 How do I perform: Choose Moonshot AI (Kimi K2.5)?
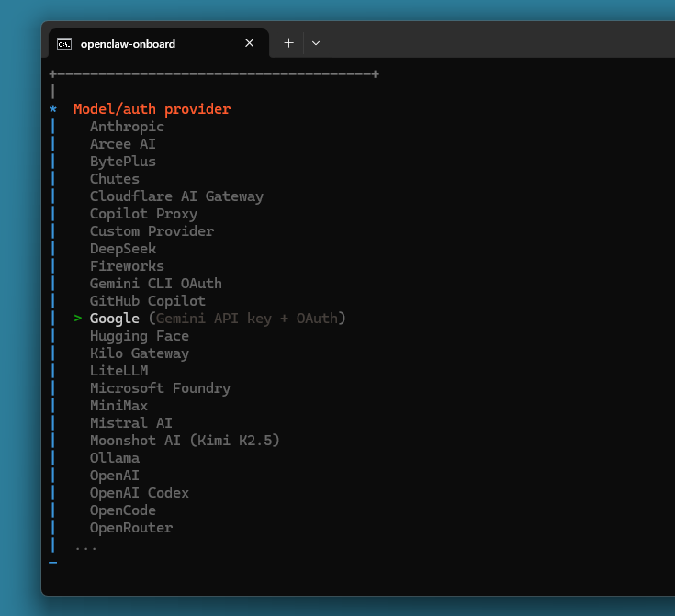pyautogui.click(x=185, y=441)
